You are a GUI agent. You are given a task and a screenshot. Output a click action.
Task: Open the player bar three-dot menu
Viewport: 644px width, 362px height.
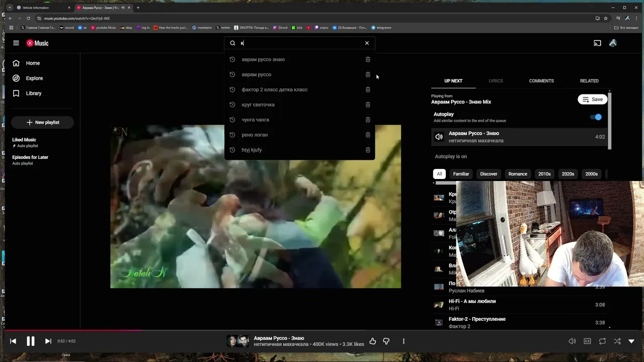[404, 341]
